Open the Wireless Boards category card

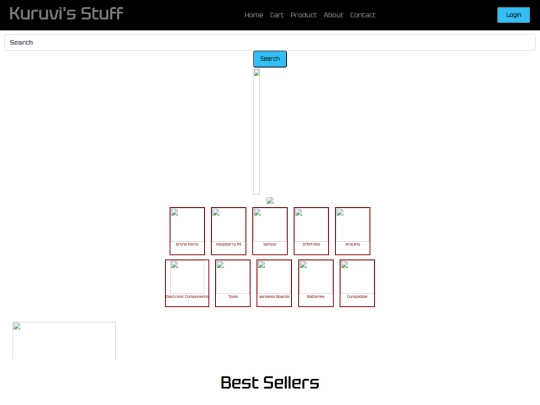(x=274, y=283)
